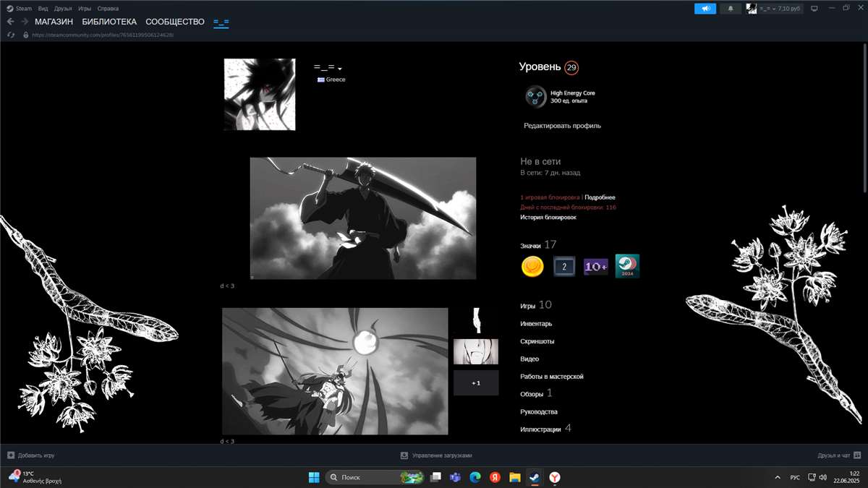Open the gold coin badge

[532, 267]
